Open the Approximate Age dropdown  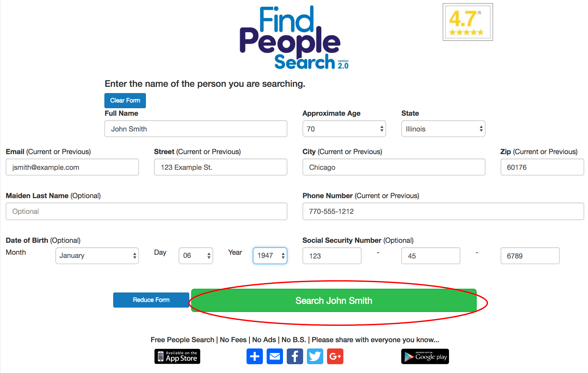click(x=344, y=129)
